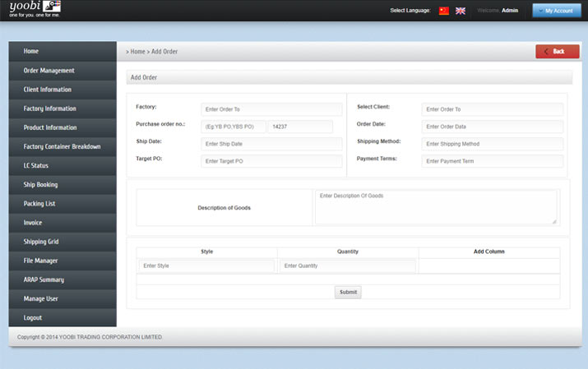The height and width of the screenshot is (369, 588).
Task: Focus the purchase order number 14237 field
Action: [300, 127]
